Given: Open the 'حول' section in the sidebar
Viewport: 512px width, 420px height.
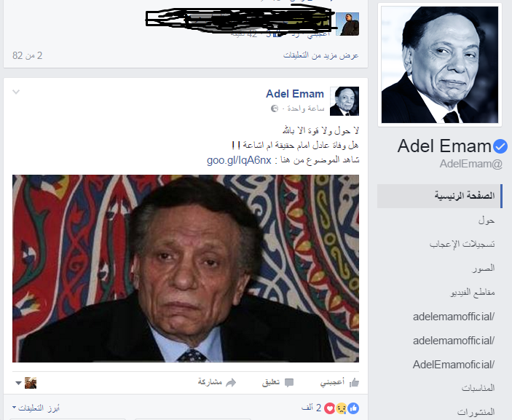Looking at the screenshot, I should click(487, 221).
